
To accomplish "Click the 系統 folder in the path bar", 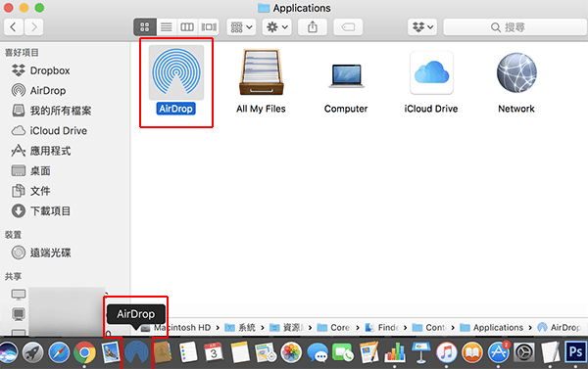I will pyautogui.click(x=240, y=328).
